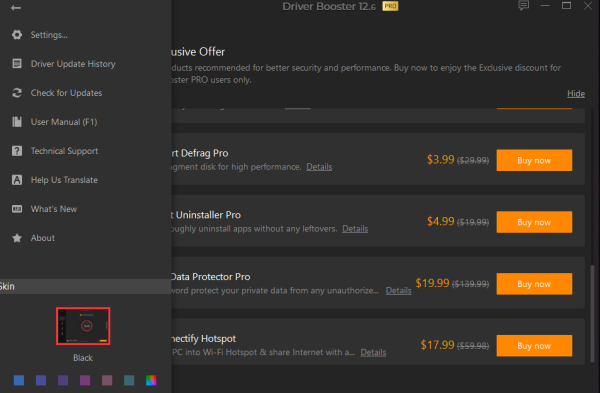Open Technical Support entry
Screen dimensions: 600x393
(64, 151)
